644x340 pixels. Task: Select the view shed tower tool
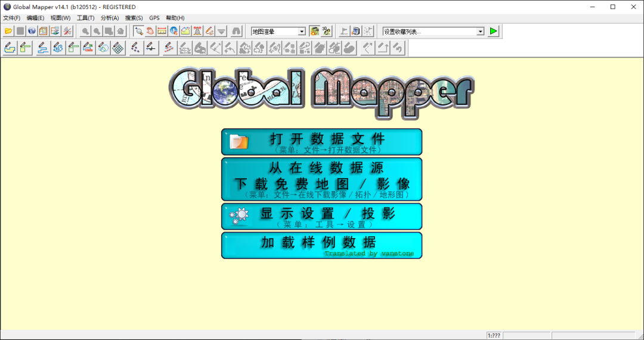pyautogui.click(x=197, y=31)
